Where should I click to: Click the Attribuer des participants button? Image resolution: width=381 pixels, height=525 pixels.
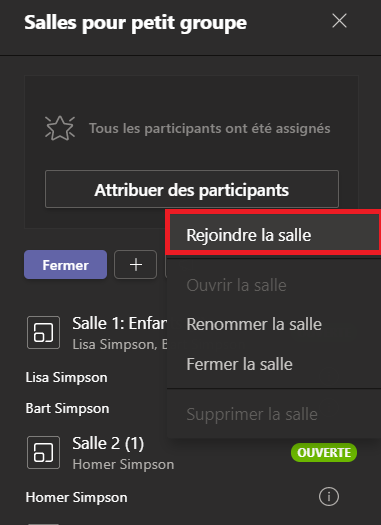point(192,189)
